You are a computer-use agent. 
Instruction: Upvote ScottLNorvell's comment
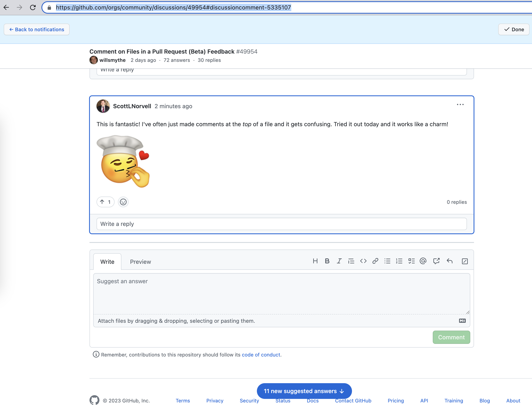[105, 202]
